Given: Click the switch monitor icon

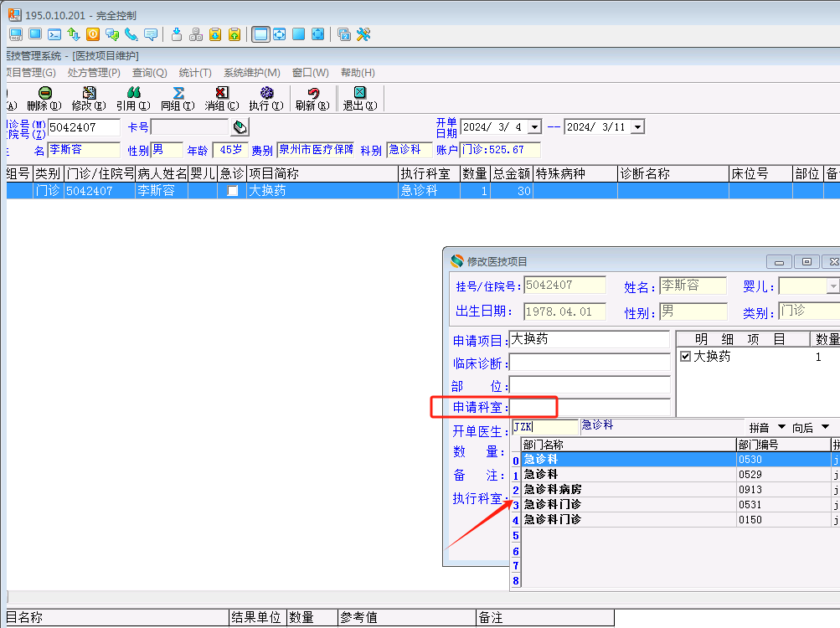Looking at the screenshot, I should pos(344,35).
